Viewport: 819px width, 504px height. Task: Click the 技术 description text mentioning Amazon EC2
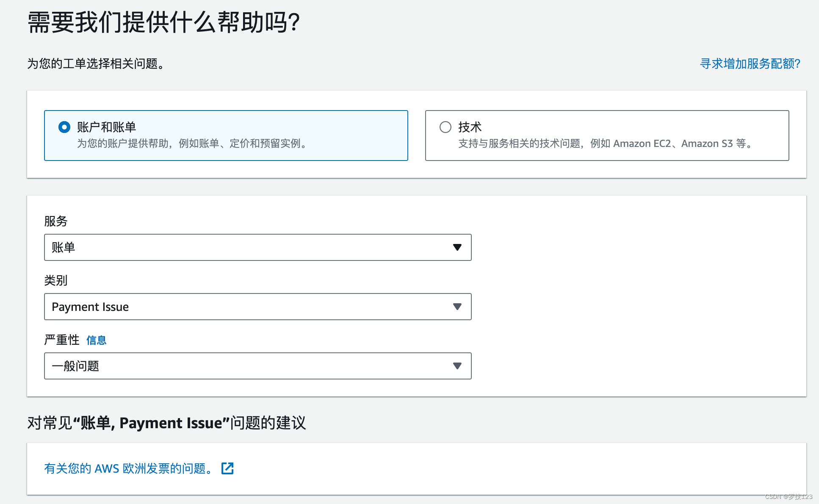coord(606,144)
